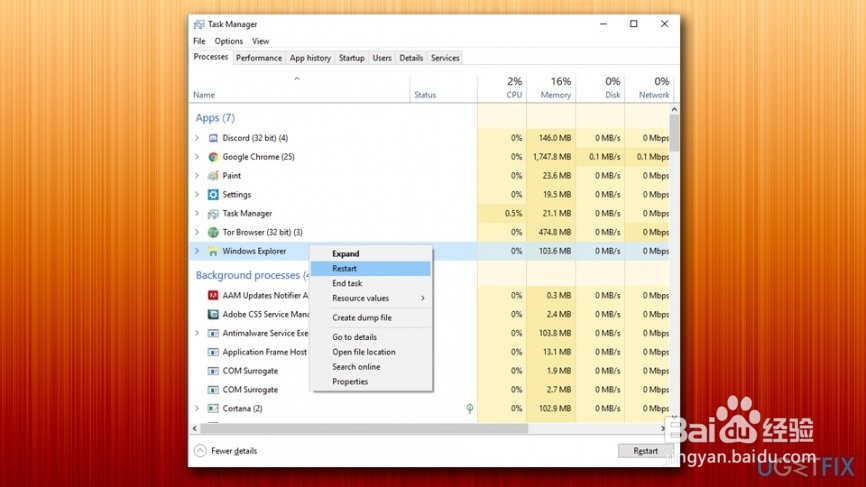
Task: Open the View menu
Action: [x=261, y=41]
